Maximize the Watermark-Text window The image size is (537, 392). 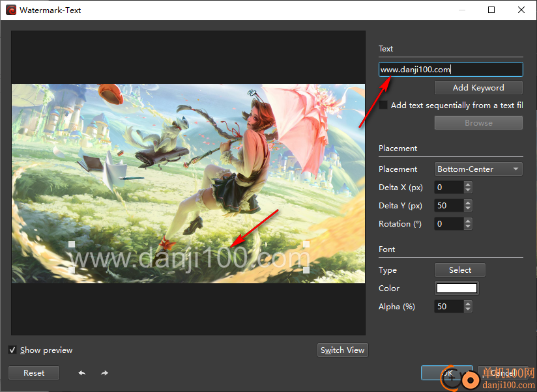(x=491, y=10)
